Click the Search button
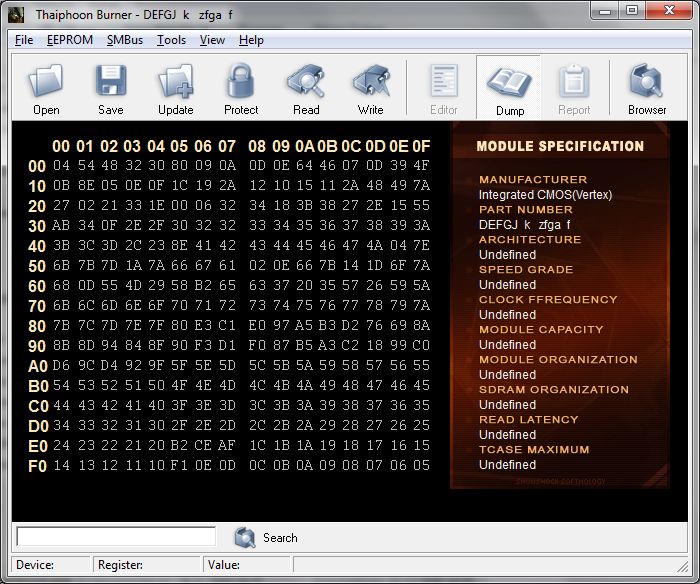Screen dimensions: 700x584 click(x=266, y=538)
